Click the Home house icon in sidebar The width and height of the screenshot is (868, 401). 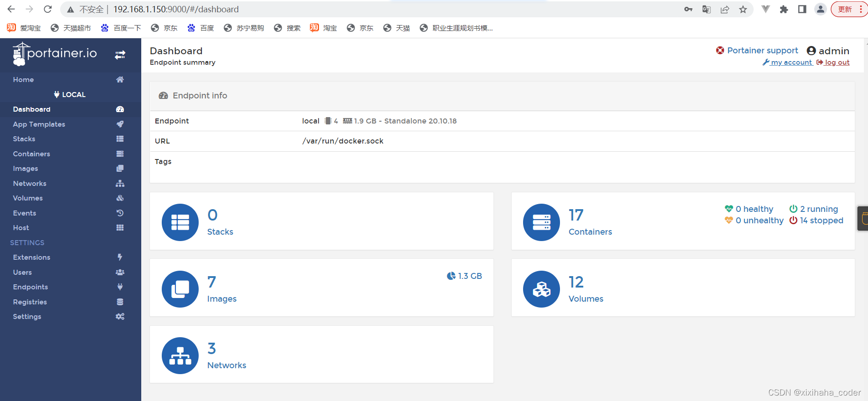coord(120,80)
